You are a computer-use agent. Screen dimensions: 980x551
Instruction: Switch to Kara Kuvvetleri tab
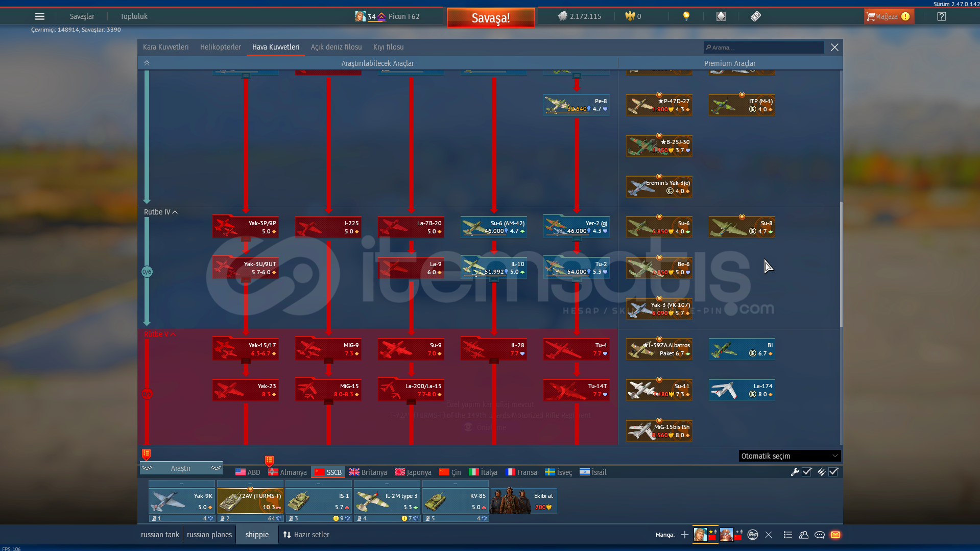coord(165,47)
